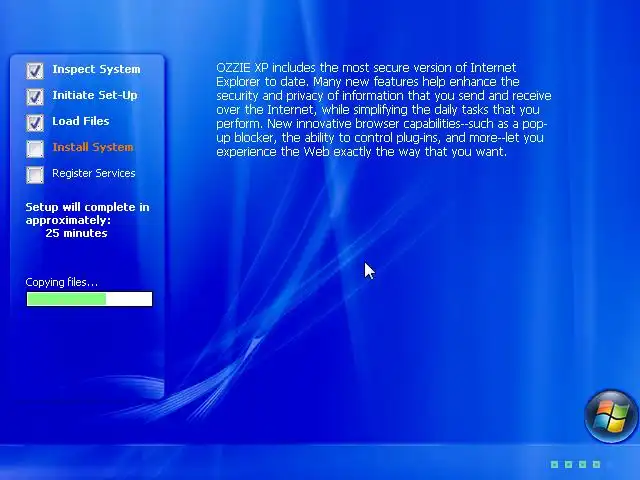This screenshot has width=640, height=480.
Task: Select the 'Register Services' step label
Action: [93, 173]
